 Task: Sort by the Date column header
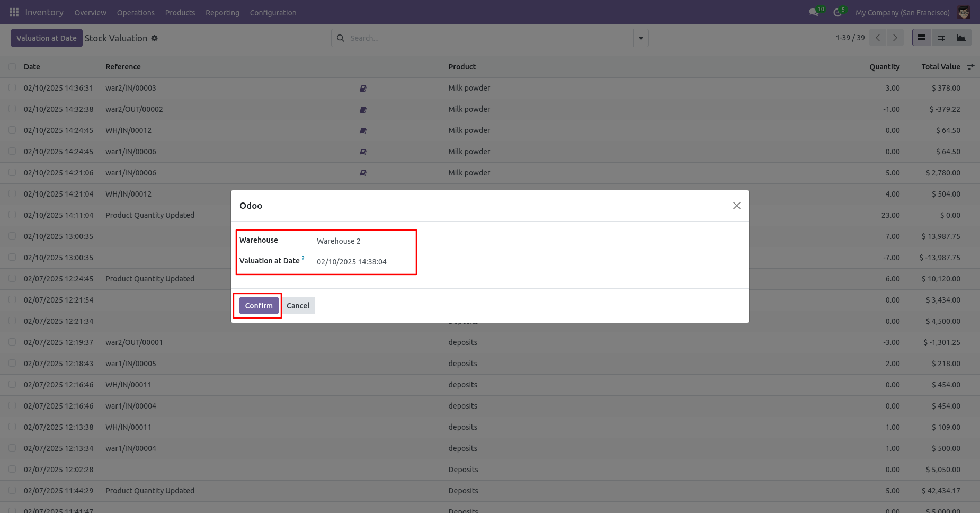pos(32,67)
